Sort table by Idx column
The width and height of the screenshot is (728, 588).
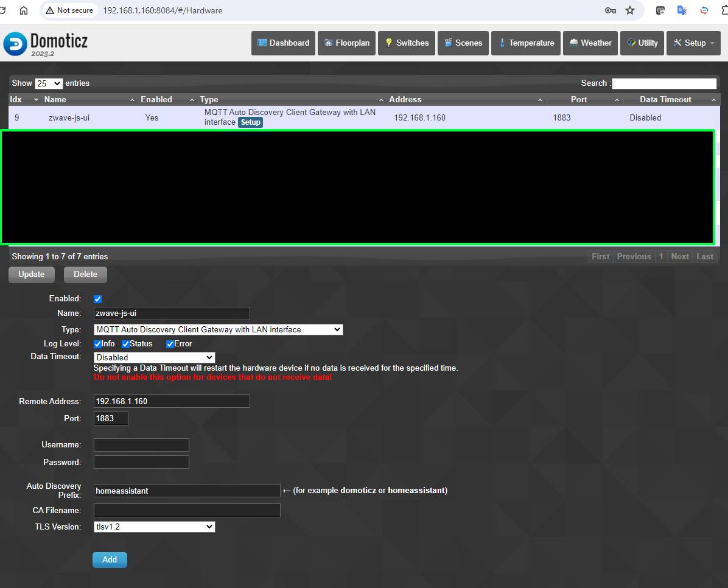tap(24, 99)
